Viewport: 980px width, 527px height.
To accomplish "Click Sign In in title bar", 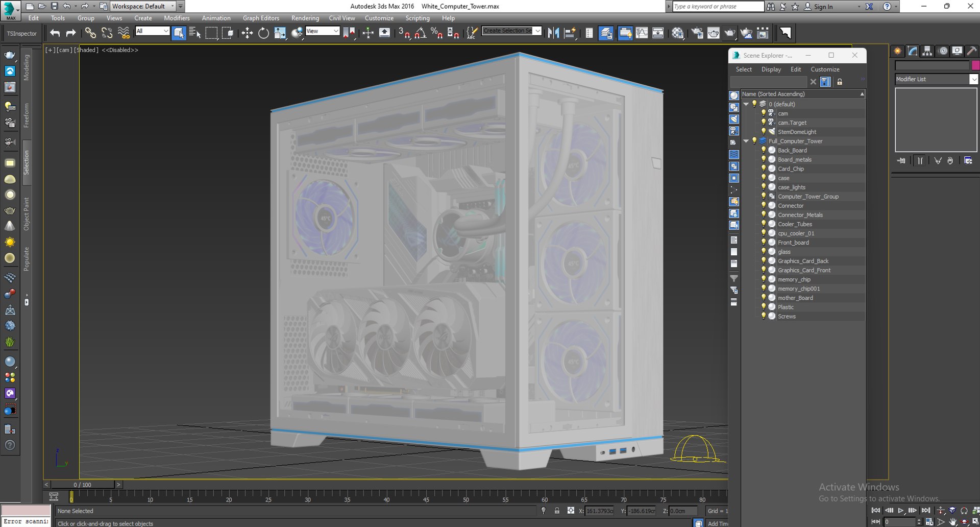I will (x=823, y=7).
